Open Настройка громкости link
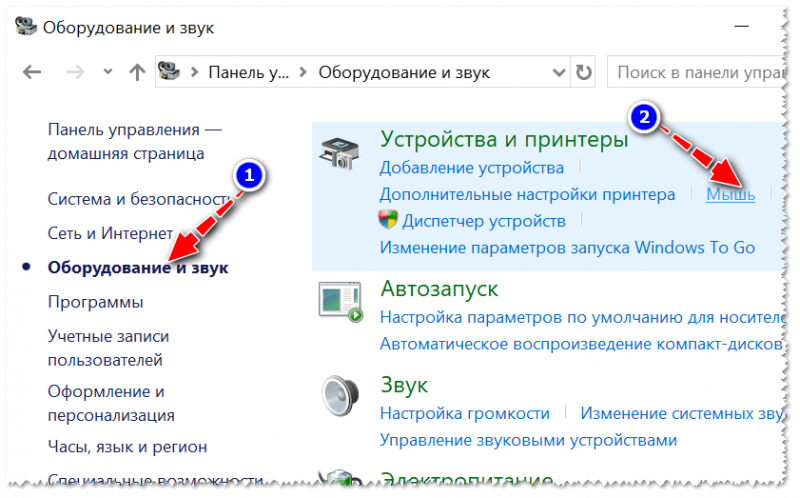Image resolution: width=800 pixels, height=498 pixels. click(465, 413)
